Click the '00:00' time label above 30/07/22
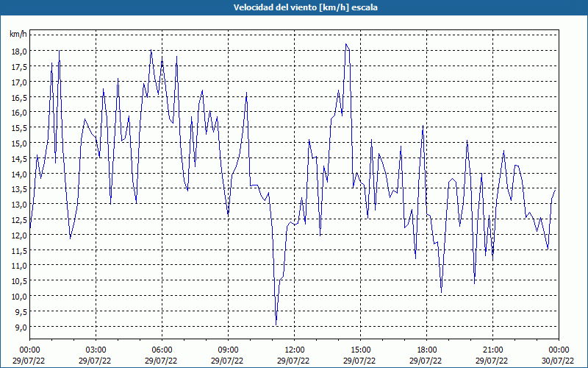 point(559,350)
